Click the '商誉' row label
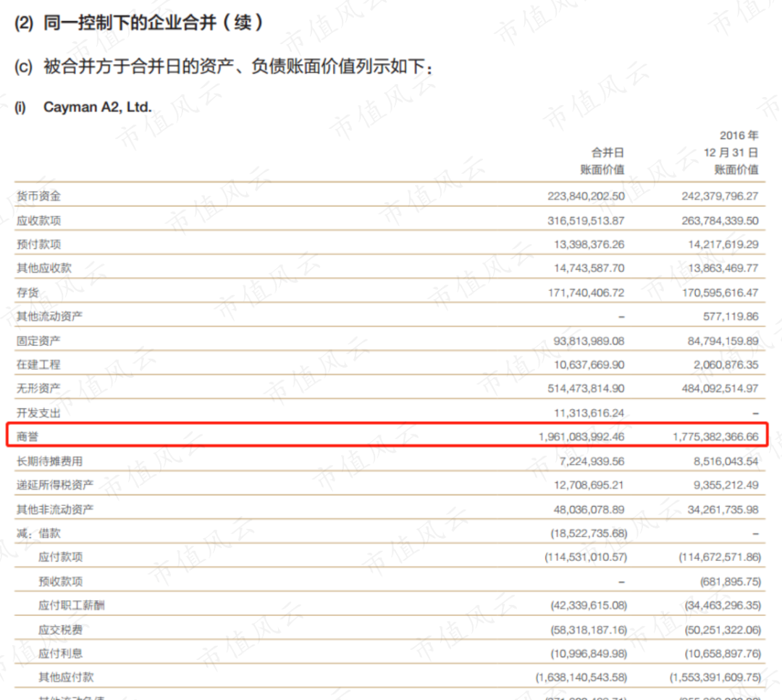The image size is (782, 700). click(28, 437)
